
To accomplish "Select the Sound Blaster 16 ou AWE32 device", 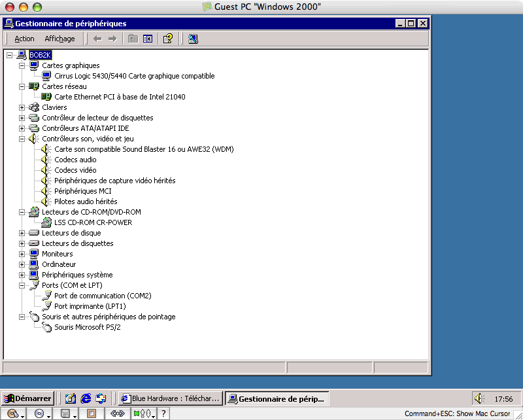I will (144, 149).
